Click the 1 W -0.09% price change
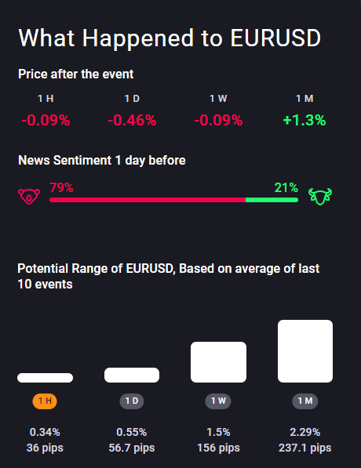The width and height of the screenshot is (361, 468). 218,120
